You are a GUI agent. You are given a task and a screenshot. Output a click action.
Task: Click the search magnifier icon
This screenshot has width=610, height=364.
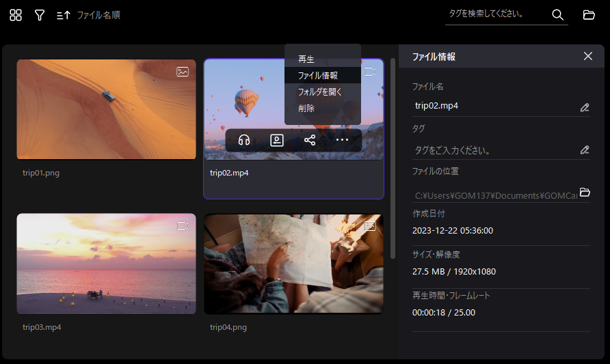pyautogui.click(x=557, y=15)
